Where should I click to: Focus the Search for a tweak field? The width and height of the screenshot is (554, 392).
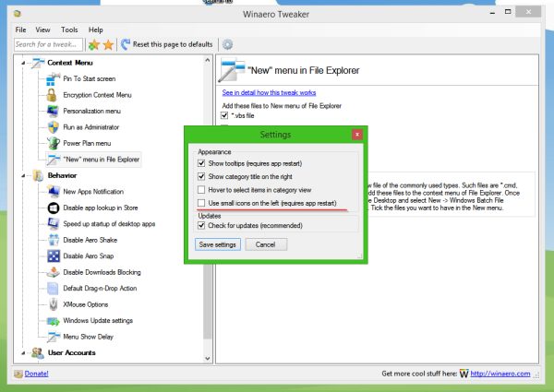click(48, 44)
